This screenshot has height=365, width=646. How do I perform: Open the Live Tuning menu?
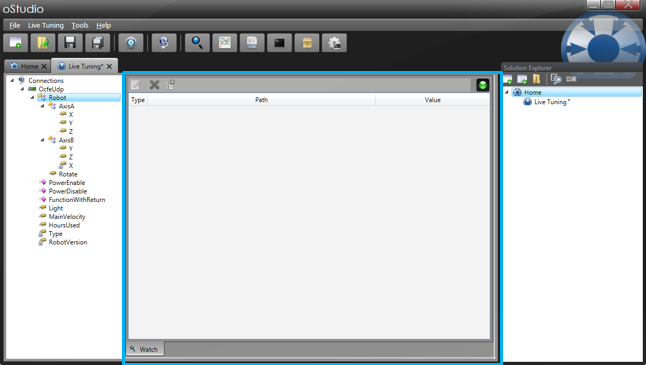click(x=46, y=25)
